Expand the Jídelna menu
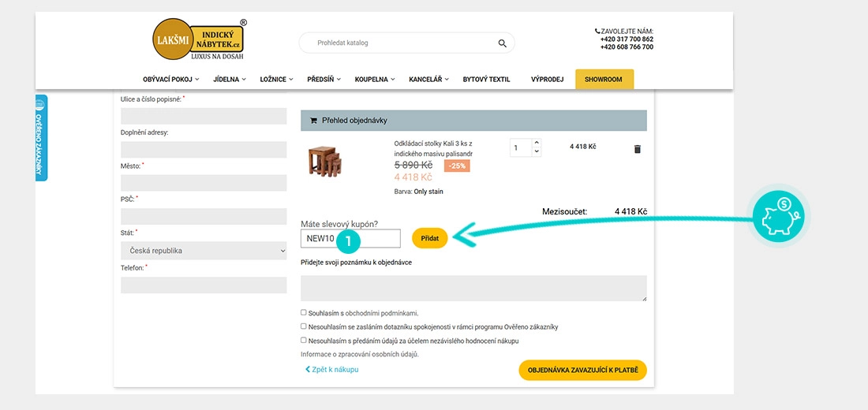 coord(229,79)
